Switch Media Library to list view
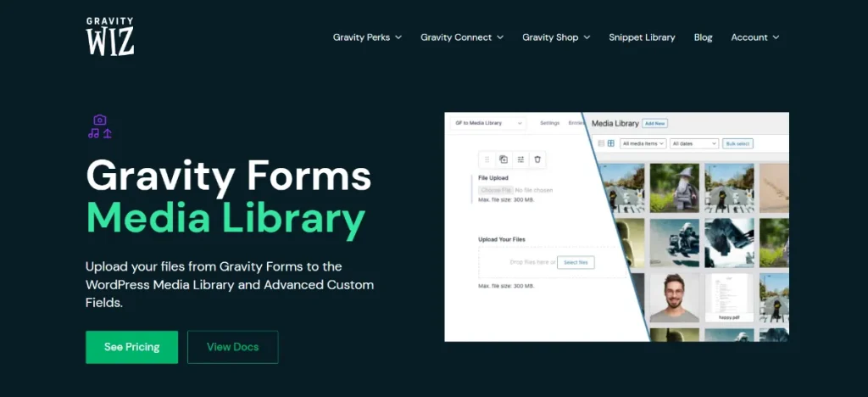 tap(601, 143)
